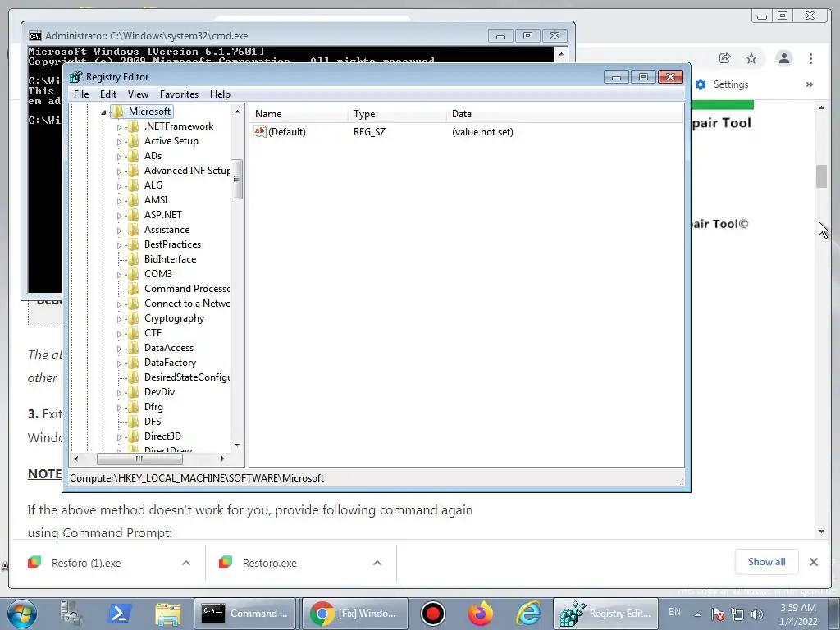This screenshot has height=630, width=840.
Task: Click Chrome's share page icon
Action: coord(725,58)
